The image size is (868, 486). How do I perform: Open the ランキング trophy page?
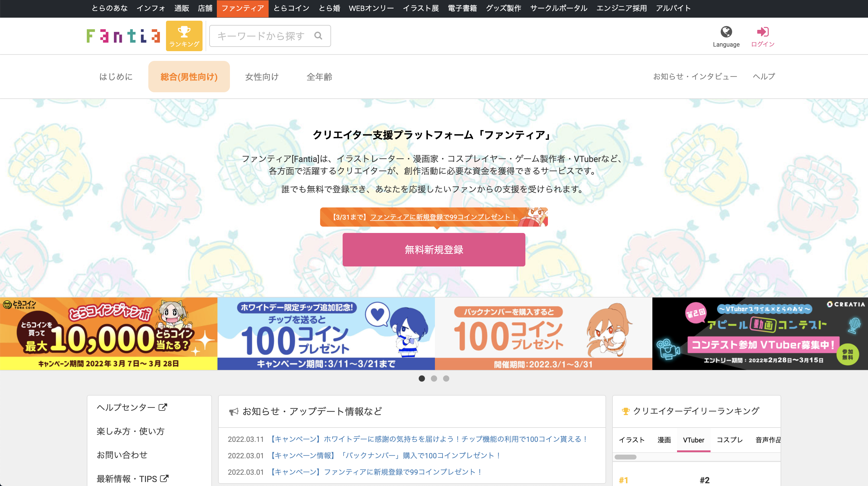point(184,36)
